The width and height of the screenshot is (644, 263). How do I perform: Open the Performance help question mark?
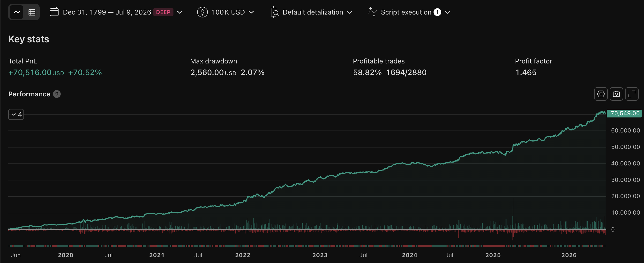[57, 94]
